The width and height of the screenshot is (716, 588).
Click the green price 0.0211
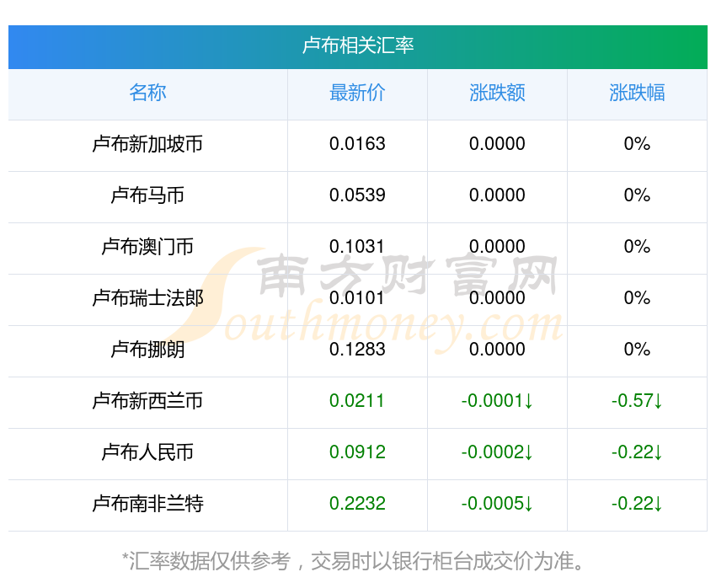coord(356,401)
